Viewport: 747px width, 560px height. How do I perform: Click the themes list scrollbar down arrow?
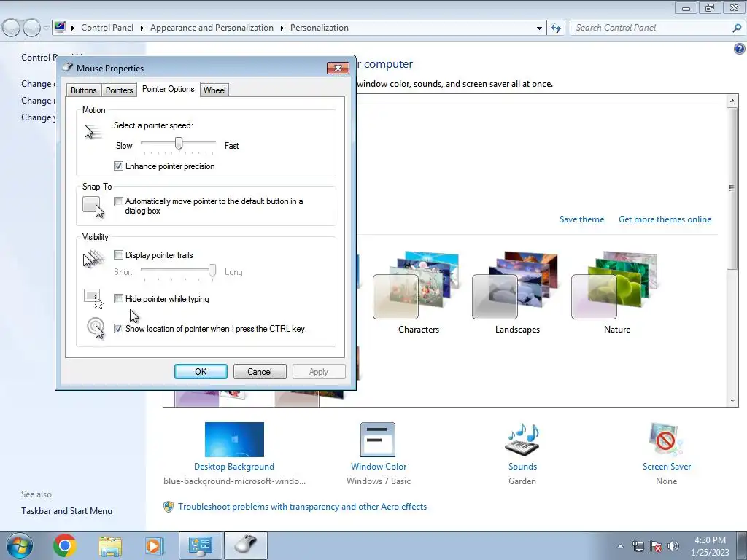click(x=732, y=401)
